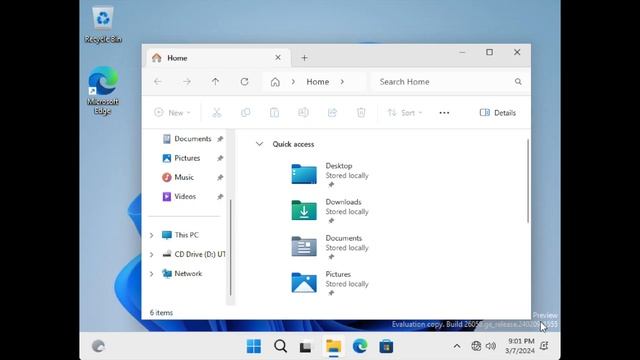640x360 pixels.
Task: Add a new File Explorer tab
Action: tap(304, 58)
